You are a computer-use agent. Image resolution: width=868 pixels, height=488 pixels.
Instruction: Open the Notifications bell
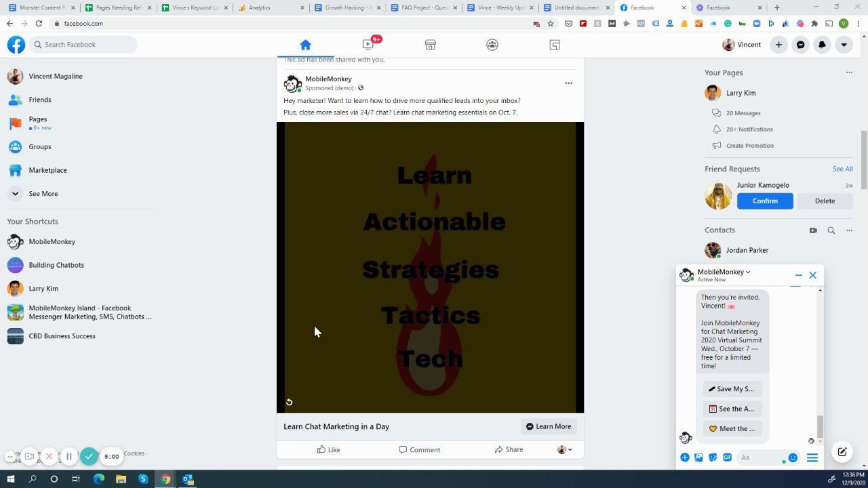click(823, 45)
